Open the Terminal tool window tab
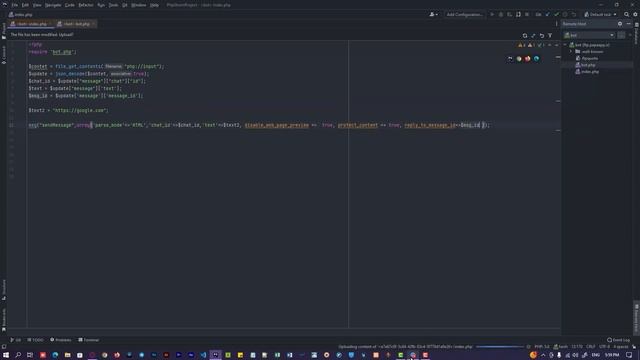The width and height of the screenshot is (640, 360). [x=89, y=340]
